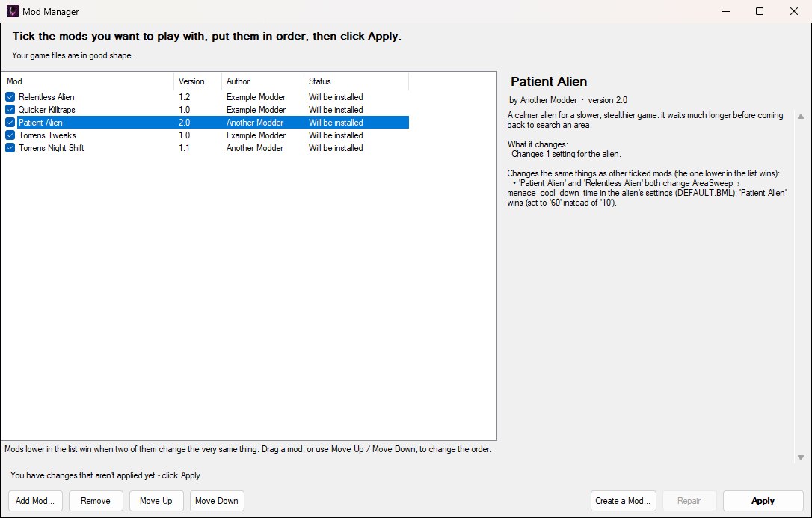Click Apply to install the mods
This screenshot has width=812, height=518.
pyautogui.click(x=763, y=500)
